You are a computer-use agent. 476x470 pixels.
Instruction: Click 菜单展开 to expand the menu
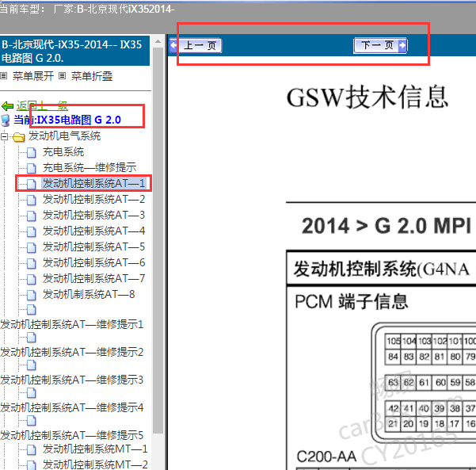pyautogui.click(x=33, y=76)
